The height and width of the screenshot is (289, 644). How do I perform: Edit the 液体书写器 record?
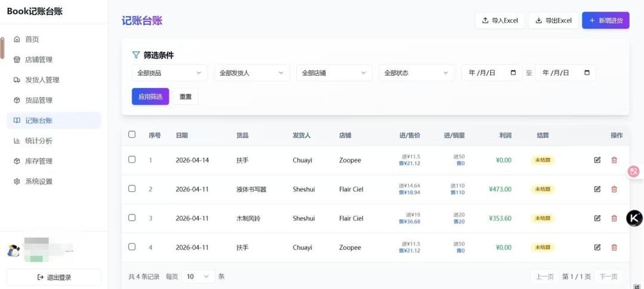point(597,189)
